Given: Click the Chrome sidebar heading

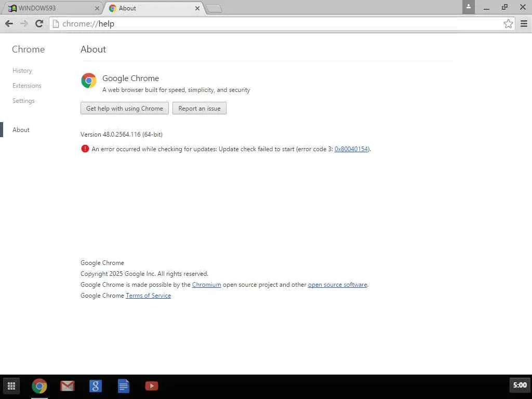Looking at the screenshot, I should [x=28, y=49].
